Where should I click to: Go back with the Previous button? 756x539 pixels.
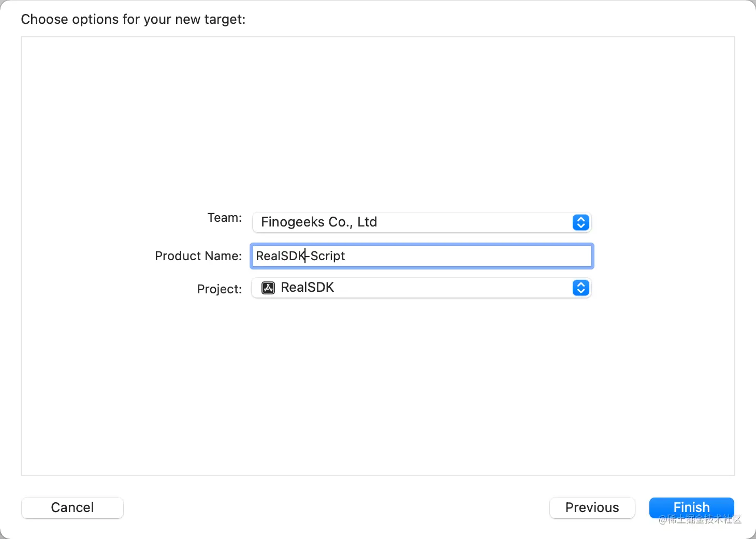click(x=592, y=507)
